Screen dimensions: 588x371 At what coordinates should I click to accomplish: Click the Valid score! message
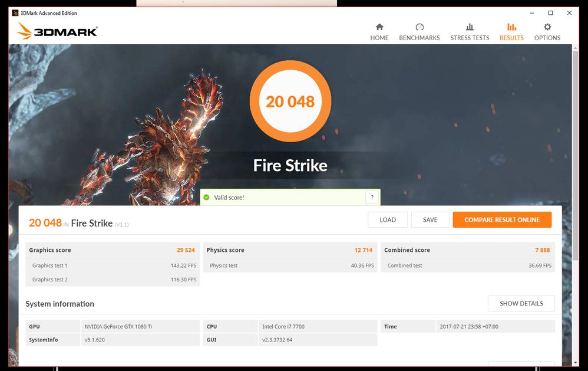point(229,198)
